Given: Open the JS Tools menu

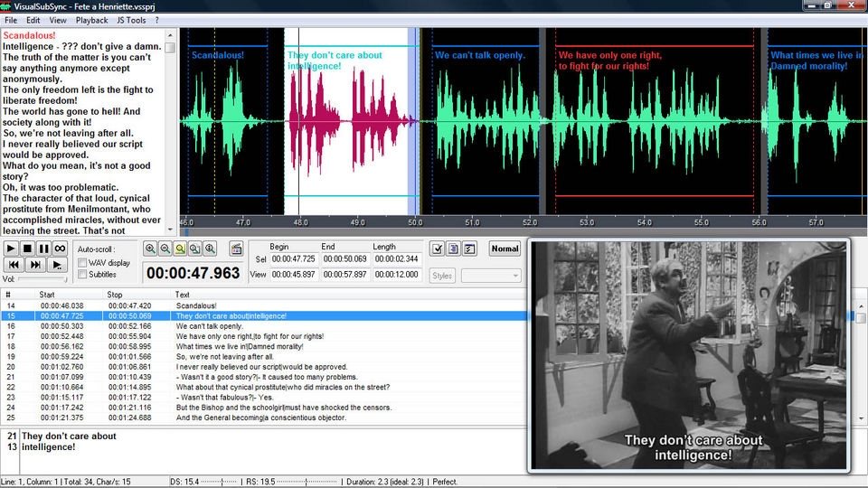Looking at the screenshot, I should [131, 21].
